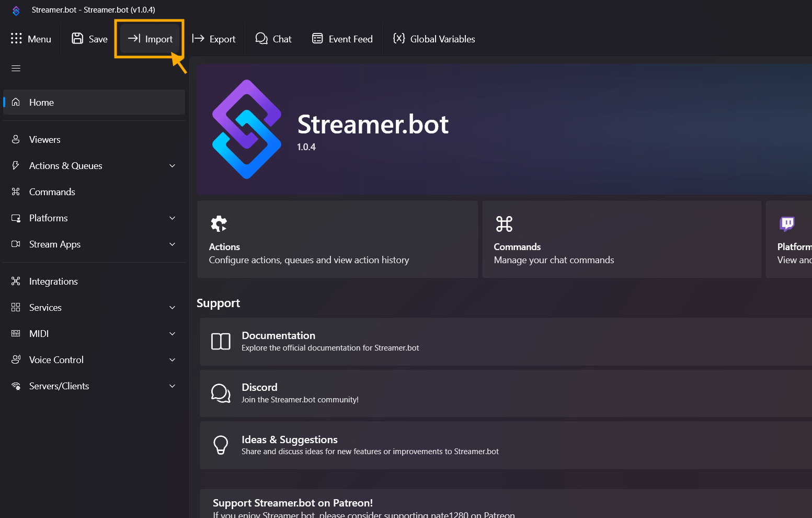
Task: Open the Commands card on Home
Action: [621, 240]
